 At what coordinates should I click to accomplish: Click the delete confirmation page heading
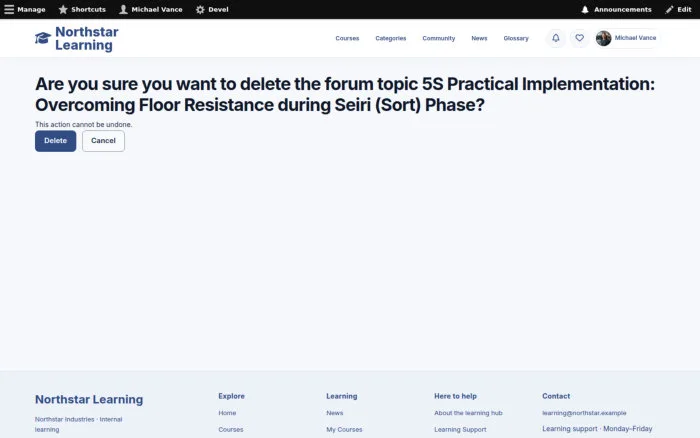tap(345, 94)
